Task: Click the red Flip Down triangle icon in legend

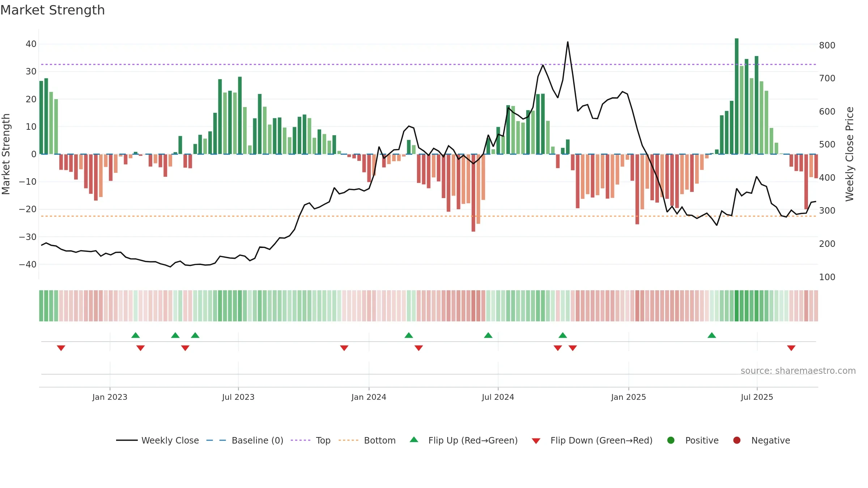Action: [536, 441]
